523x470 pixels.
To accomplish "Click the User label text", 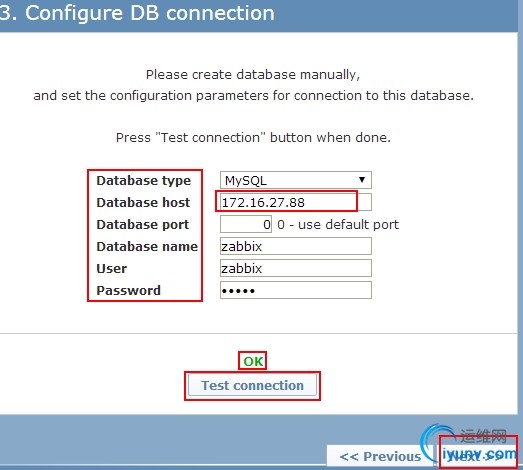I will tap(111, 269).
